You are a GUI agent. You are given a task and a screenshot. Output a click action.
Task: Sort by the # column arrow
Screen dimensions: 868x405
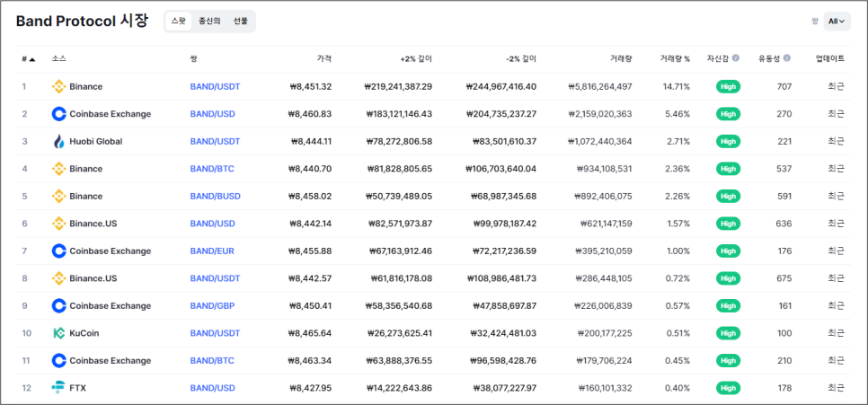pyautogui.click(x=32, y=58)
